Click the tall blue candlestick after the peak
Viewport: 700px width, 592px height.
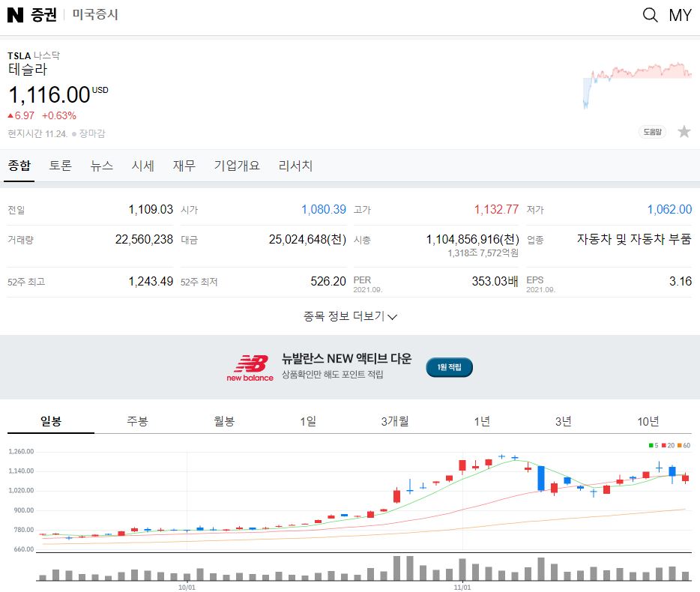pos(541,478)
